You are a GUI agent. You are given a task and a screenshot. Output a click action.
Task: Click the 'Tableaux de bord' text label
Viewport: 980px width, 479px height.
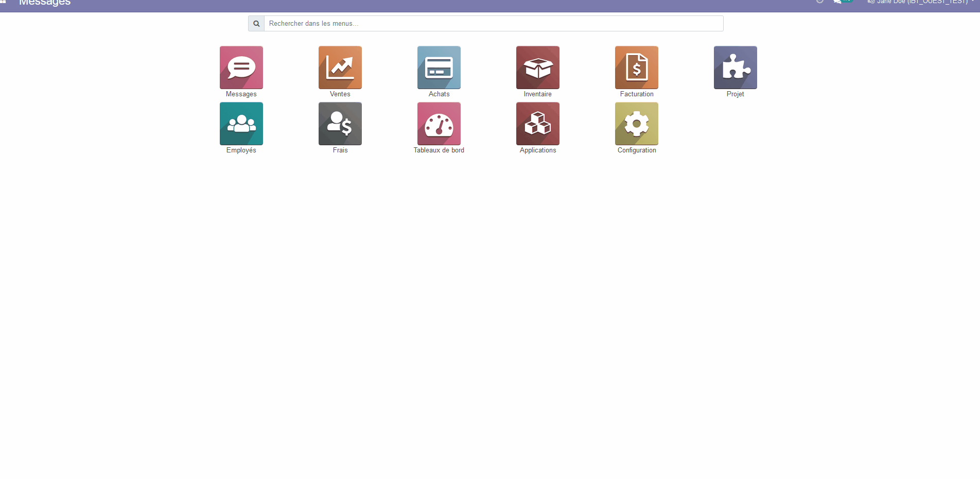click(439, 150)
